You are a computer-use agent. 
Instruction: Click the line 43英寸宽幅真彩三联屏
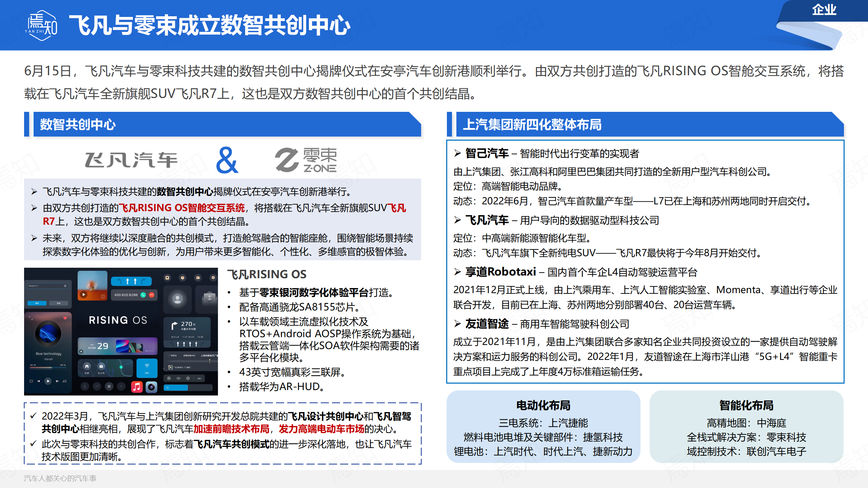coord(292,372)
